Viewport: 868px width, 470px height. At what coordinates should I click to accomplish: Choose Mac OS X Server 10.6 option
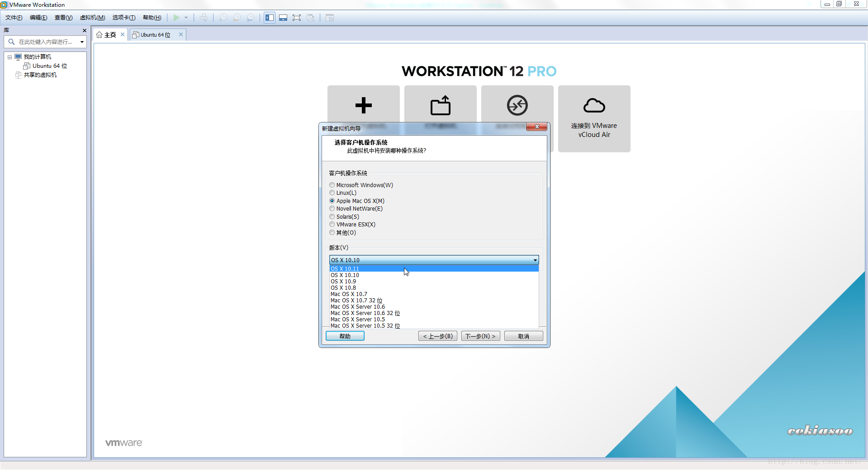[x=434, y=306]
